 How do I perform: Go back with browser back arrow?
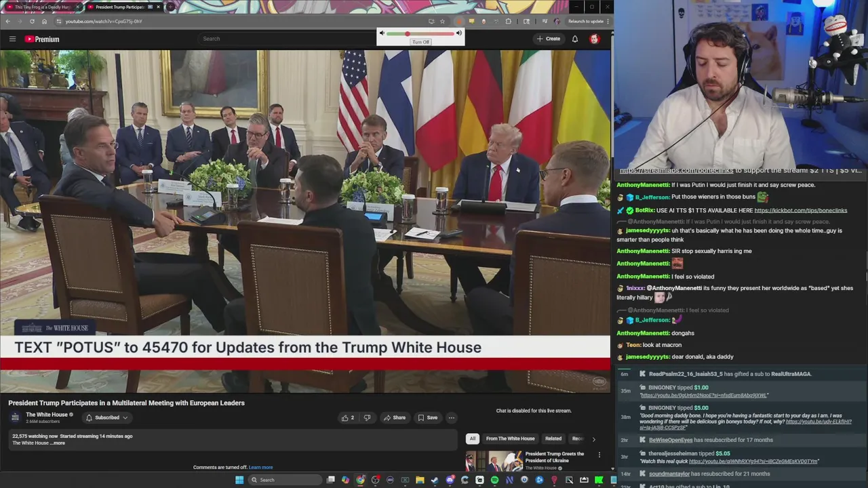coord(7,21)
